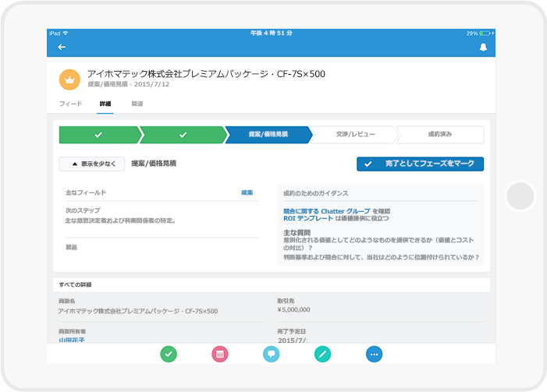The height and width of the screenshot is (392, 547).
Task: Switch to the フィード tab
Action: tap(70, 104)
